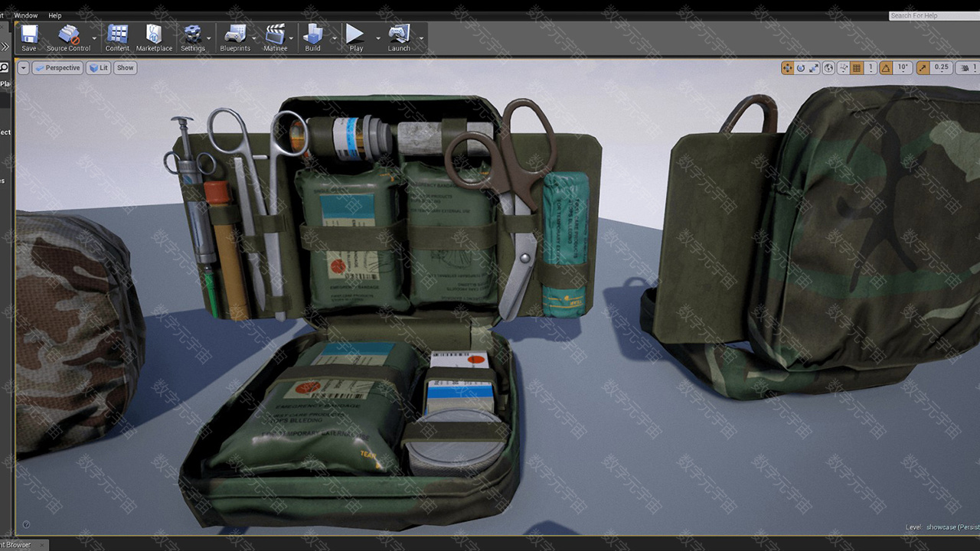Toggle grid snapping in the viewport
The width and height of the screenshot is (980, 551).
tap(857, 68)
